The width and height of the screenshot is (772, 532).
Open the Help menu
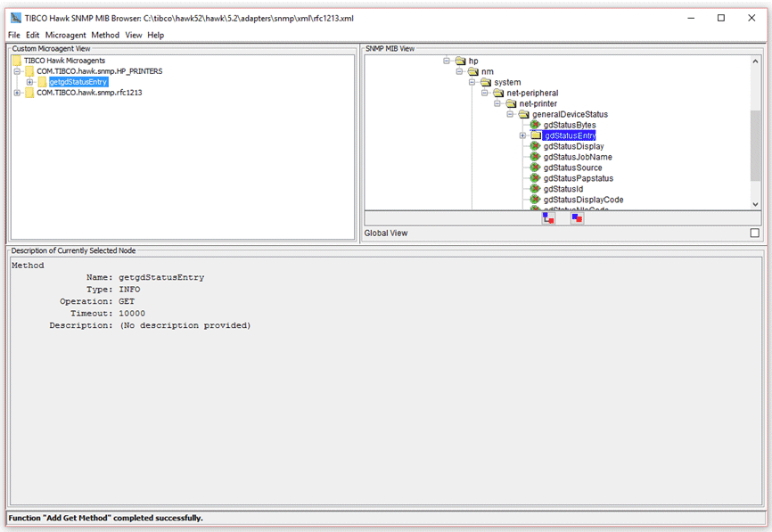click(156, 35)
